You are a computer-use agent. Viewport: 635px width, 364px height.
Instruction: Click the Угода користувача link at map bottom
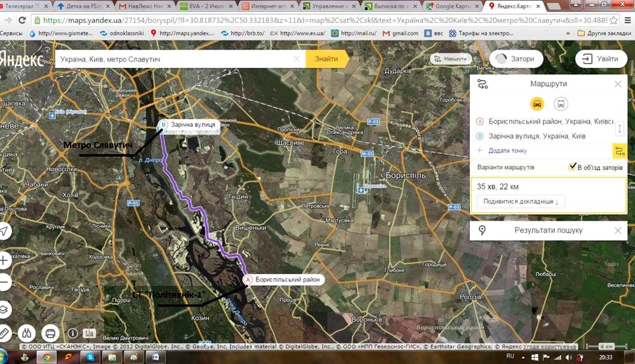pos(549,347)
